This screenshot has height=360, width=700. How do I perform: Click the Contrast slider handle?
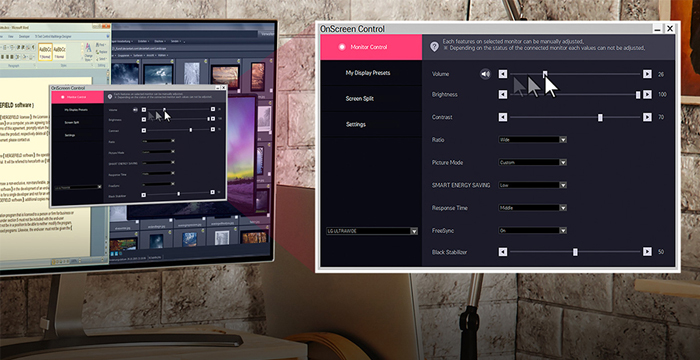click(600, 117)
